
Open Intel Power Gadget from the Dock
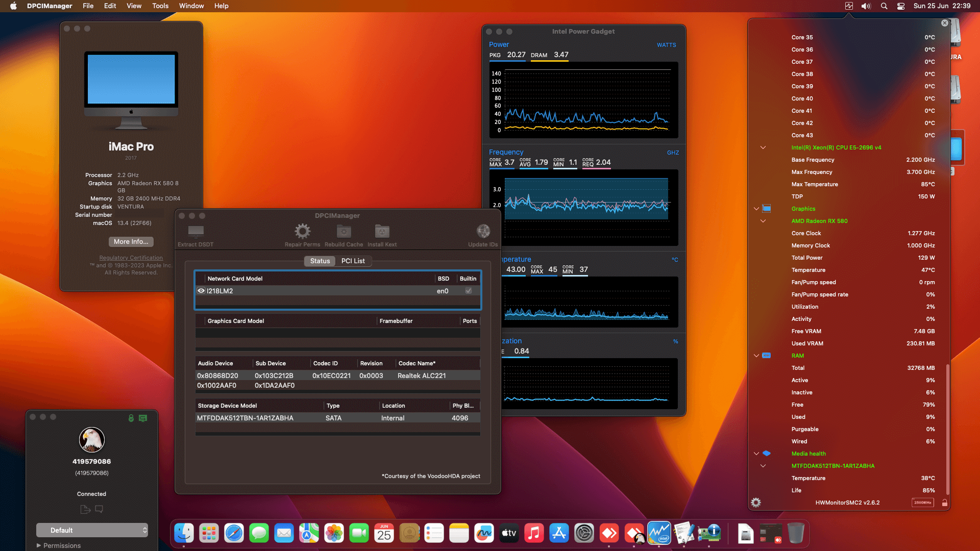658,533
